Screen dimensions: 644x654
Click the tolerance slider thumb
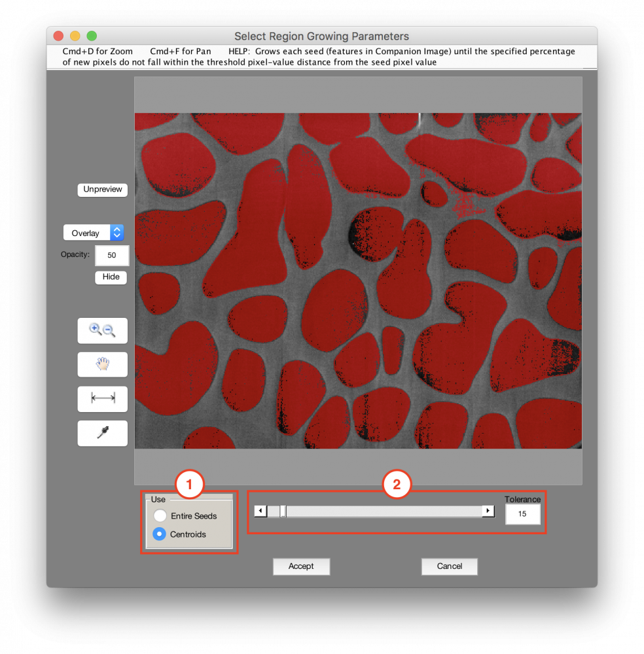tap(283, 511)
